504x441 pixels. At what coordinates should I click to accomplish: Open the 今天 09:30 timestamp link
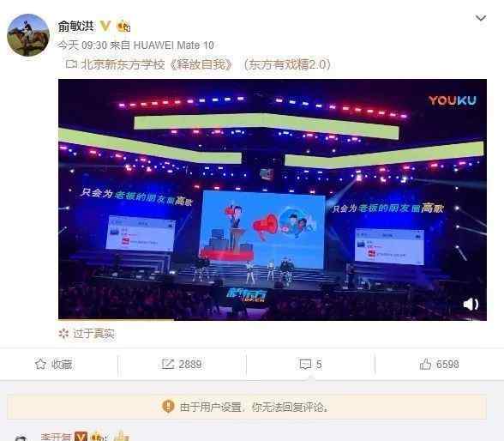point(82,45)
